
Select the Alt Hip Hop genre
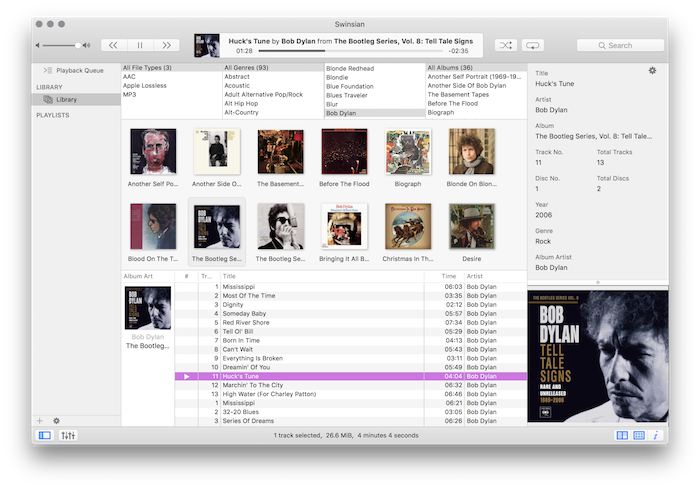(273, 104)
